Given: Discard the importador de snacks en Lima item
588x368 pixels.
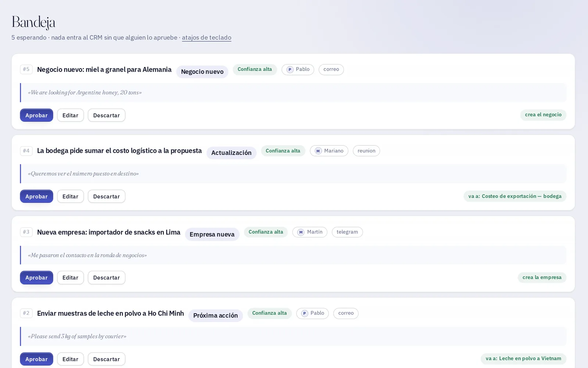Looking at the screenshot, I should tap(107, 277).
